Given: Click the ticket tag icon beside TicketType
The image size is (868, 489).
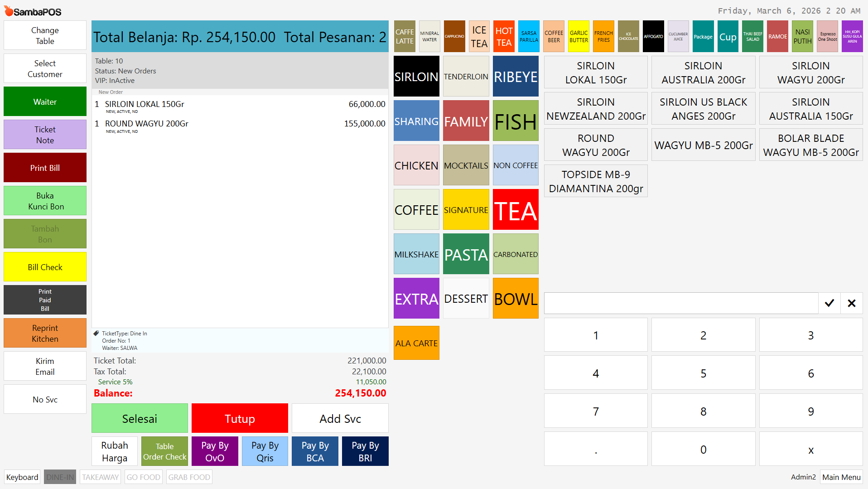Looking at the screenshot, I should pyautogui.click(x=96, y=334).
